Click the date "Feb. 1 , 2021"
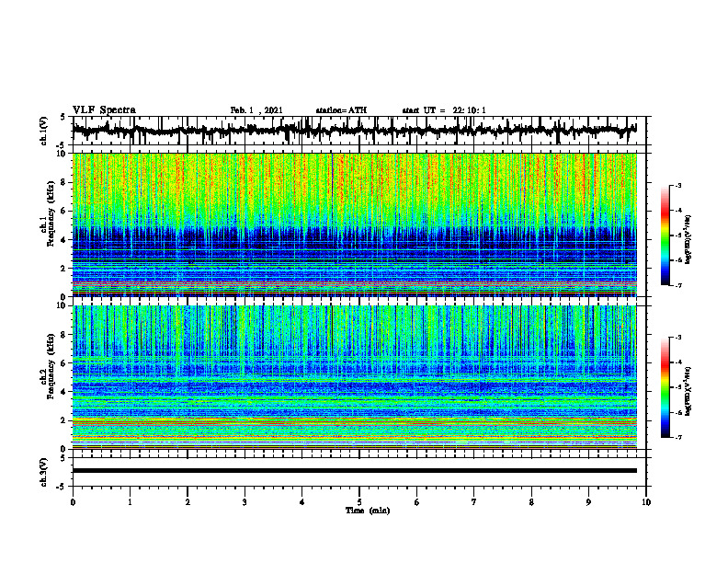 click(256, 110)
